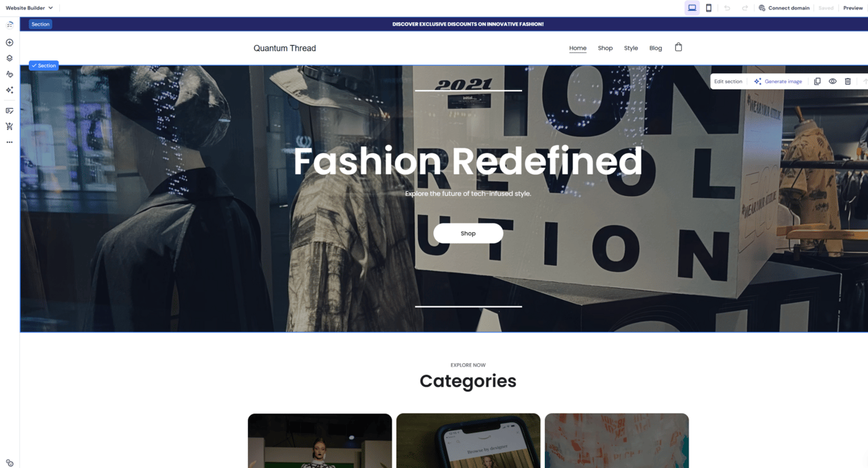Switch to mobile view
The width and height of the screenshot is (868, 468).
(709, 8)
